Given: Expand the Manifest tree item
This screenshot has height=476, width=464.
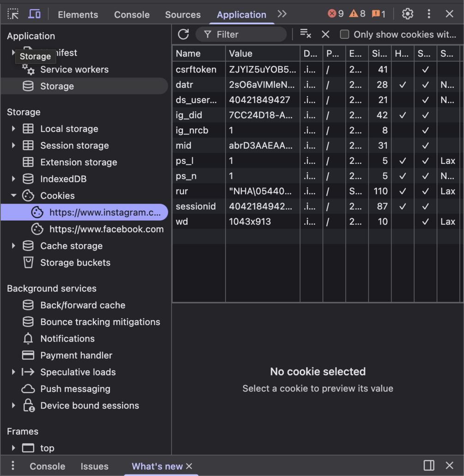Looking at the screenshot, I should point(13,53).
